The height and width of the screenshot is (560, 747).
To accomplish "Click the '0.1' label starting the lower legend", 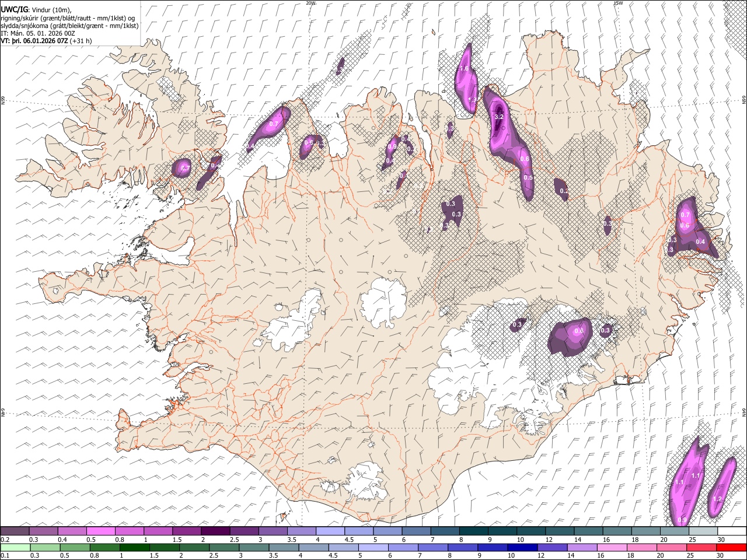I will coord(5,556).
